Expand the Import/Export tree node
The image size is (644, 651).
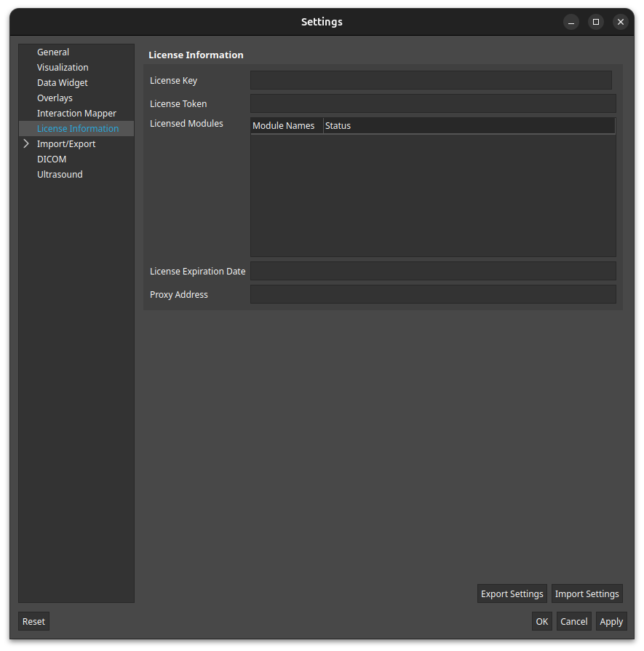point(26,143)
